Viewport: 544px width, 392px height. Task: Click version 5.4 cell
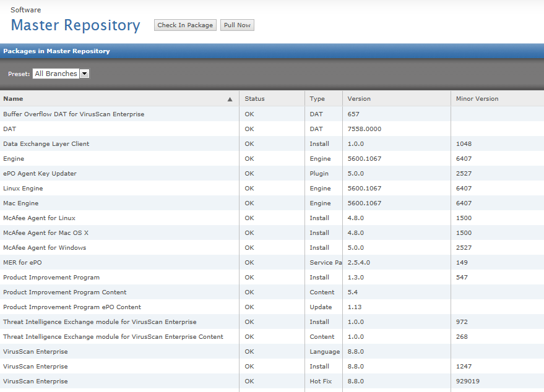pos(353,292)
